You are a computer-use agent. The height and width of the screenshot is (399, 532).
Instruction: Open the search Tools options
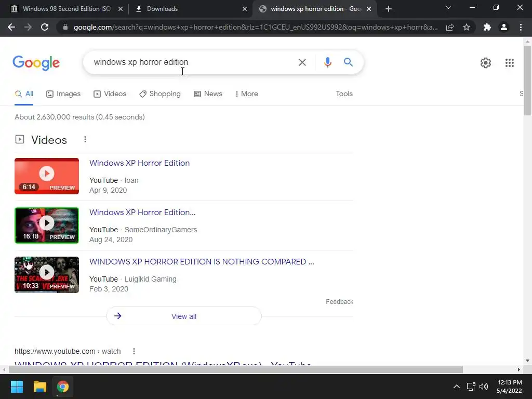344,94
